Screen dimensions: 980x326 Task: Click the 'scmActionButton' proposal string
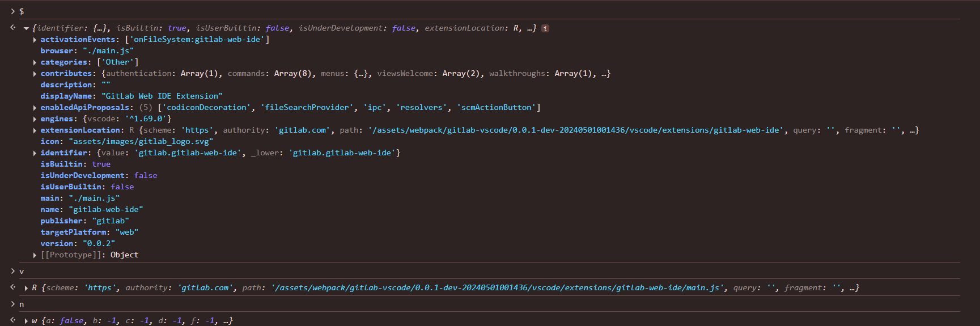pyautogui.click(x=497, y=108)
